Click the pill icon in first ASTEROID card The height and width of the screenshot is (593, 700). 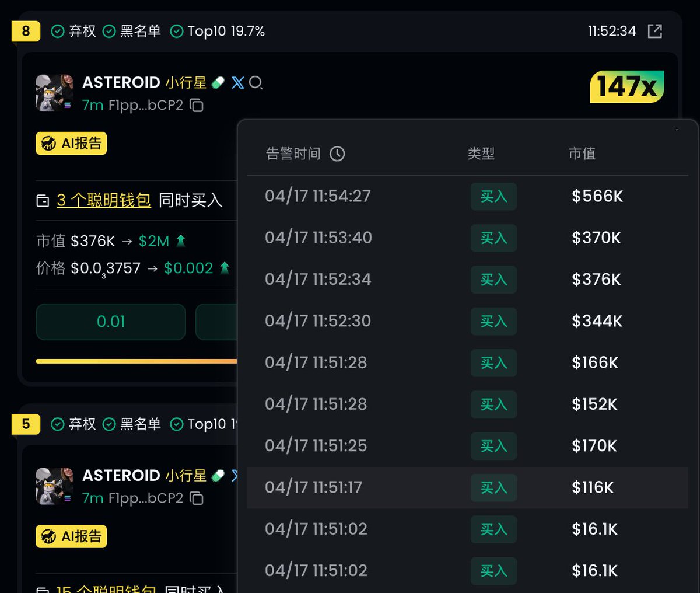click(x=218, y=83)
